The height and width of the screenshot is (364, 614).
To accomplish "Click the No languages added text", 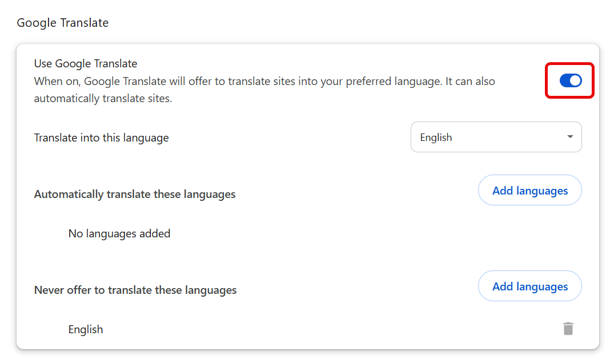I will pos(119,233).
